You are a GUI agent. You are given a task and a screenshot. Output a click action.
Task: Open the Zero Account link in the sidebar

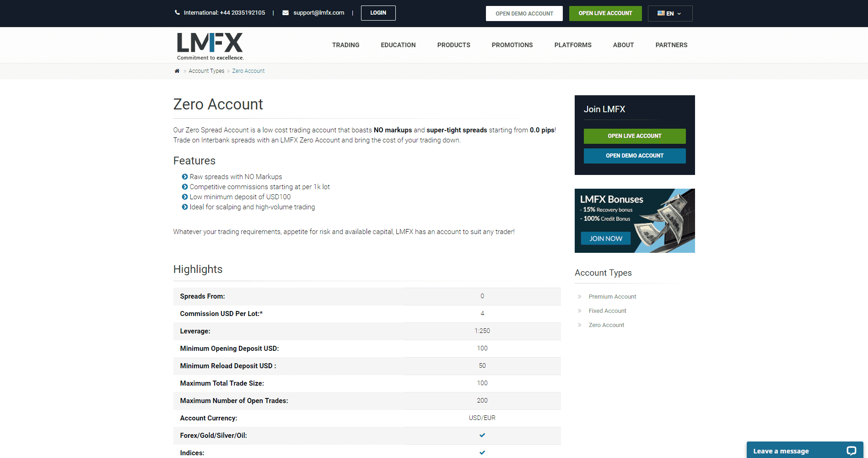(x=606, y=325)
